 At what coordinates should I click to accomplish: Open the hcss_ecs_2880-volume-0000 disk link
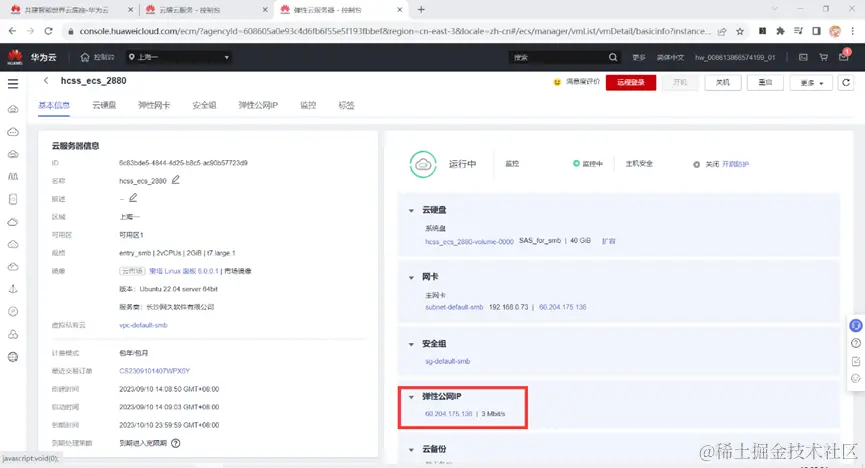tap(469, 242)
